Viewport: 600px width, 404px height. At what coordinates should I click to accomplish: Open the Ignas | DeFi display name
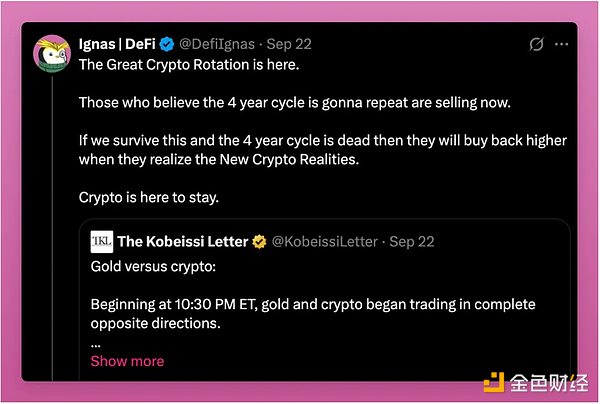[119, 44]
